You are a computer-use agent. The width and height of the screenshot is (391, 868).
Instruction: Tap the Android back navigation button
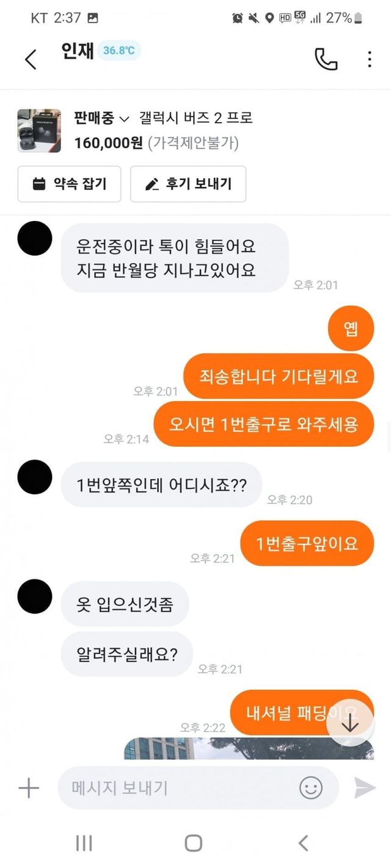(x=303, y=843)
